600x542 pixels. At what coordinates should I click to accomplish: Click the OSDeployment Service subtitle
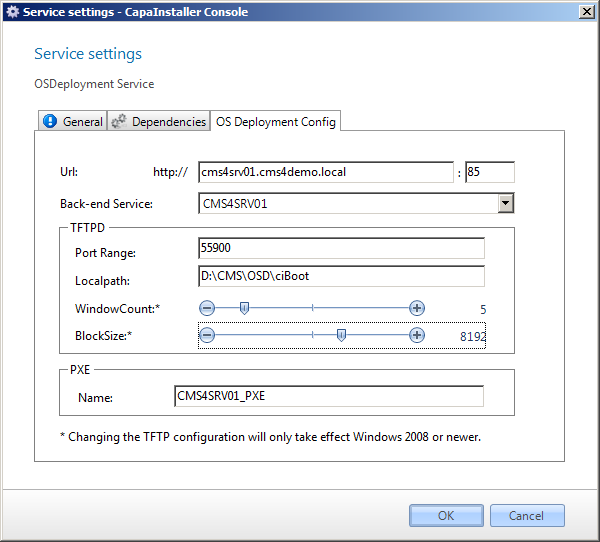click(94, 84)
